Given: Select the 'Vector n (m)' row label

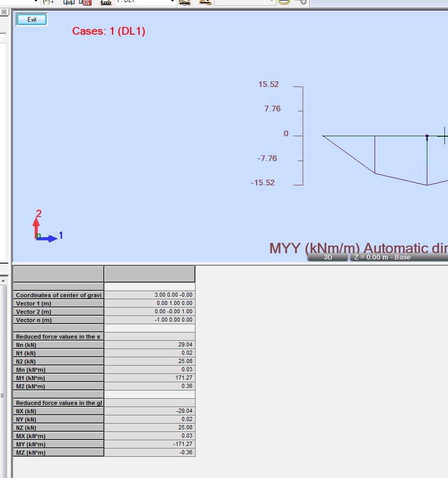Looking at the screenshot, I should pyautogui.click(x=58, y=320).
